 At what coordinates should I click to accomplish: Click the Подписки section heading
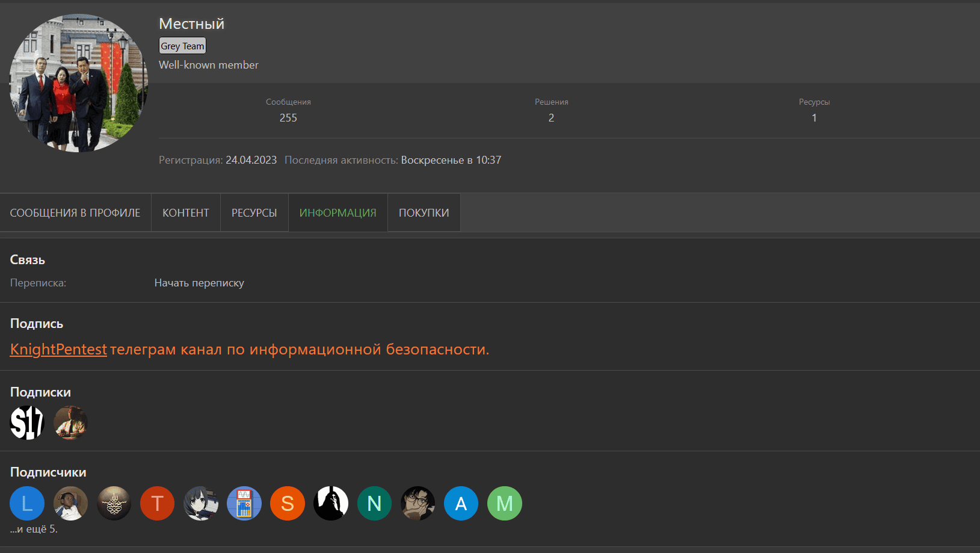[x=40, y=392]
